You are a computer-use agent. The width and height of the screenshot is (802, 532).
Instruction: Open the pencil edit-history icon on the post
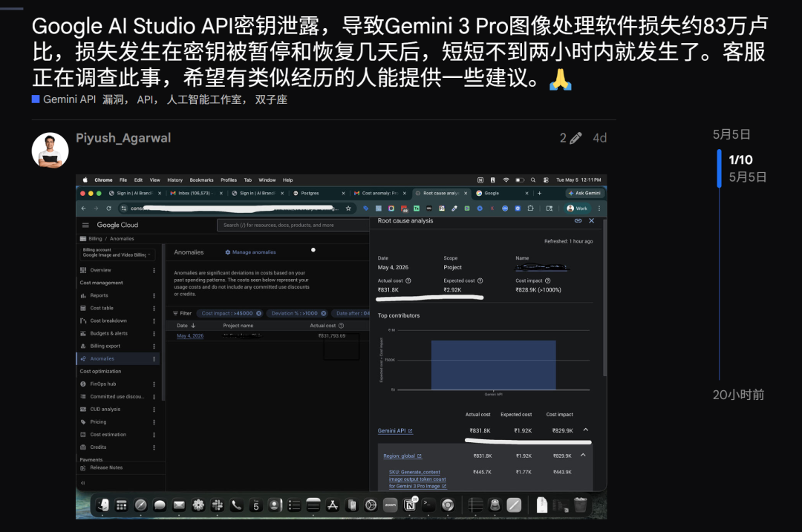[x=576, y=138]
